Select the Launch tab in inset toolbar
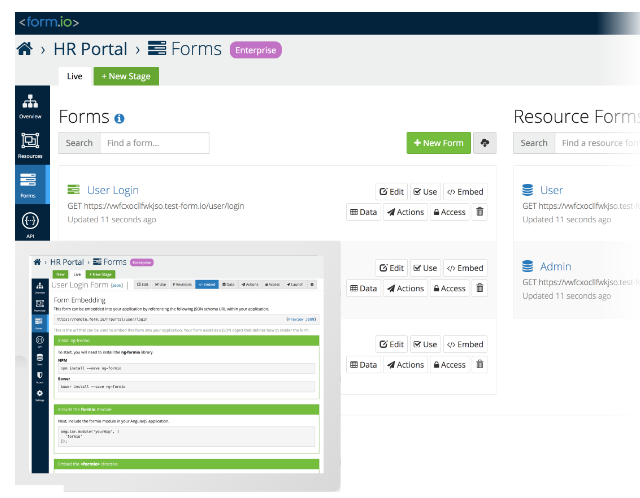The width and height of the screenshot is (640, 498). click(x=294, y=285)
